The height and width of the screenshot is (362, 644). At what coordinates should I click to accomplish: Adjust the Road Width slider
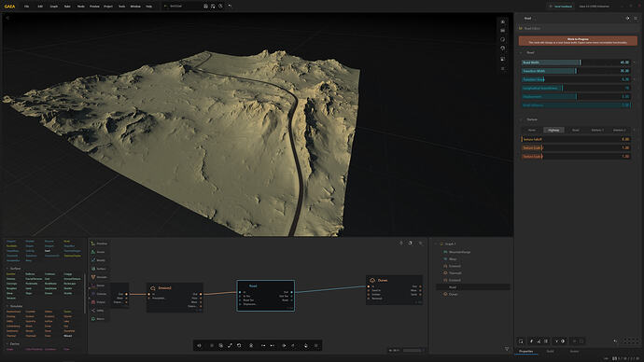[576, 63]
